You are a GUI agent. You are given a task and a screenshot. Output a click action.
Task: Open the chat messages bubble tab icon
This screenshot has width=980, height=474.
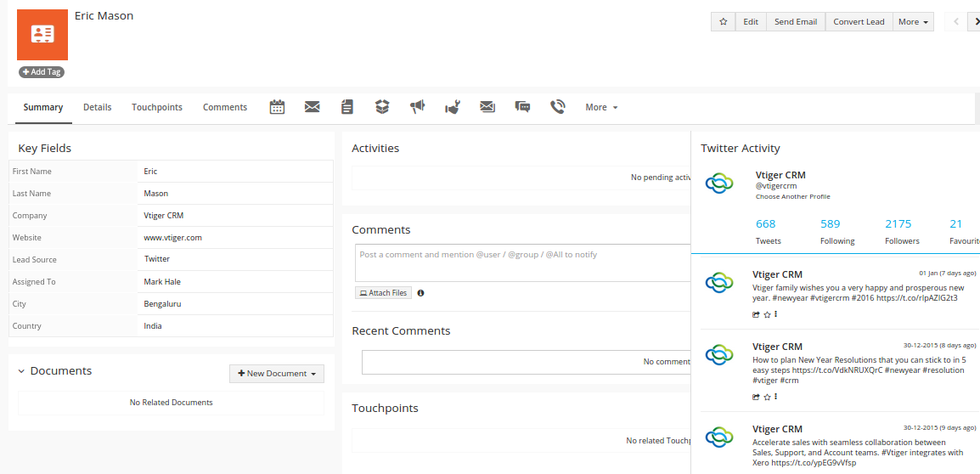click(522, 107)
